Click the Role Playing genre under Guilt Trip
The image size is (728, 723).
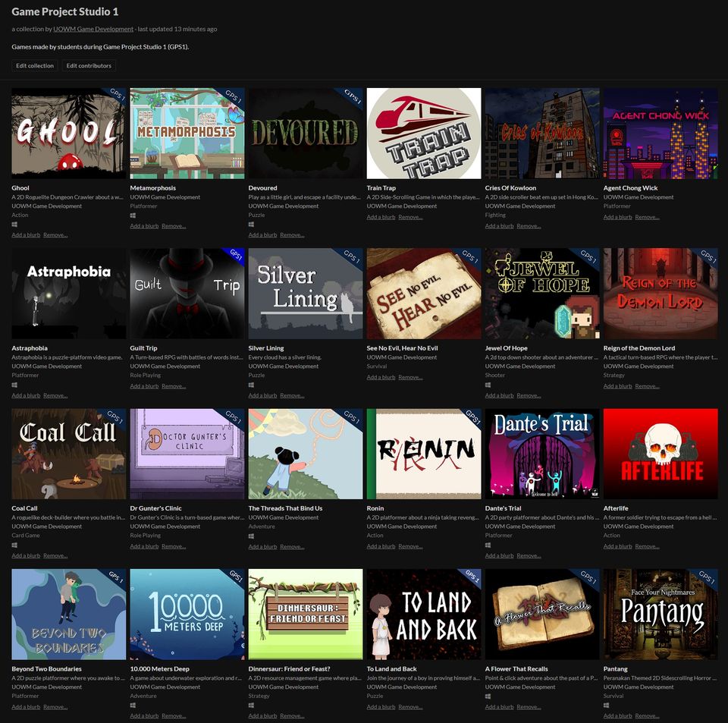coord(146,376)
